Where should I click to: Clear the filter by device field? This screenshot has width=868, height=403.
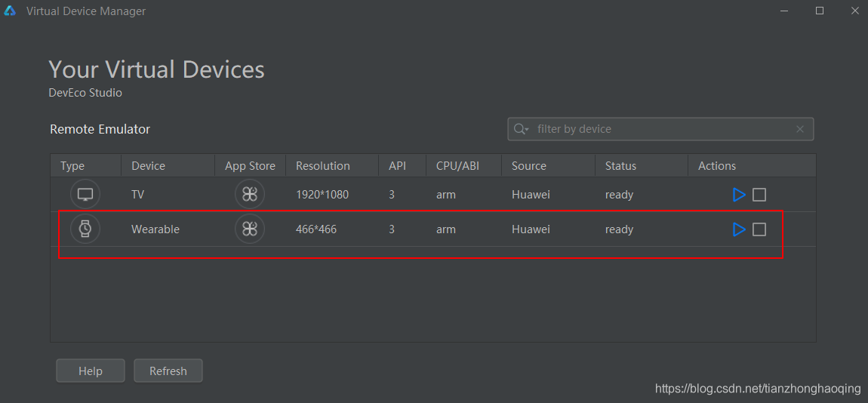coord(800,129)
